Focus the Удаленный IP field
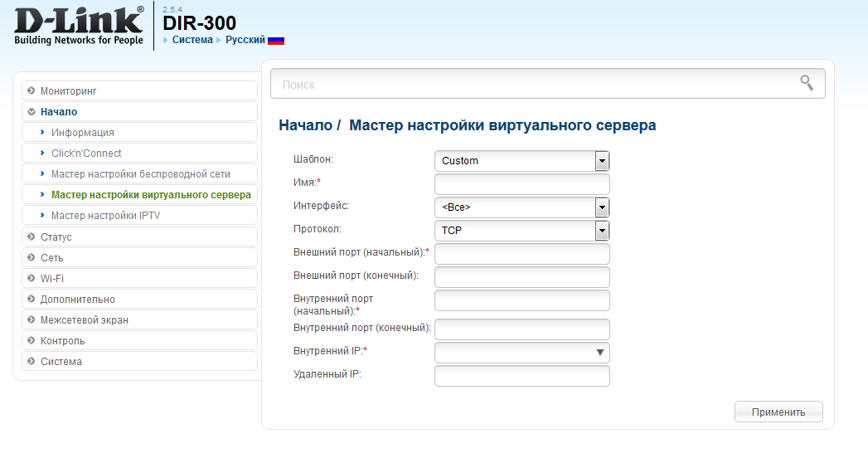Image resolution: width=868 pixels, height=468 pixels. pyautogui.click(x=522, y=376)
